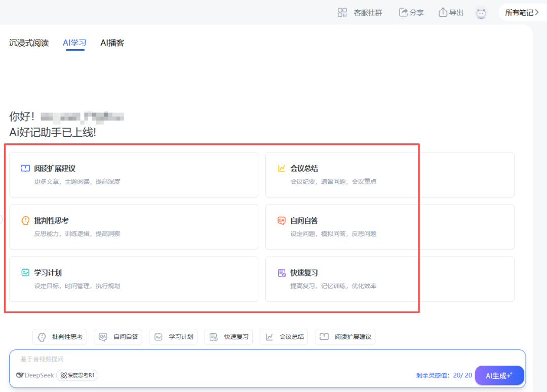The image size is (547, 392).
Task: Select the 学习计划 quick chip below cards
Action: coord(174,337)
